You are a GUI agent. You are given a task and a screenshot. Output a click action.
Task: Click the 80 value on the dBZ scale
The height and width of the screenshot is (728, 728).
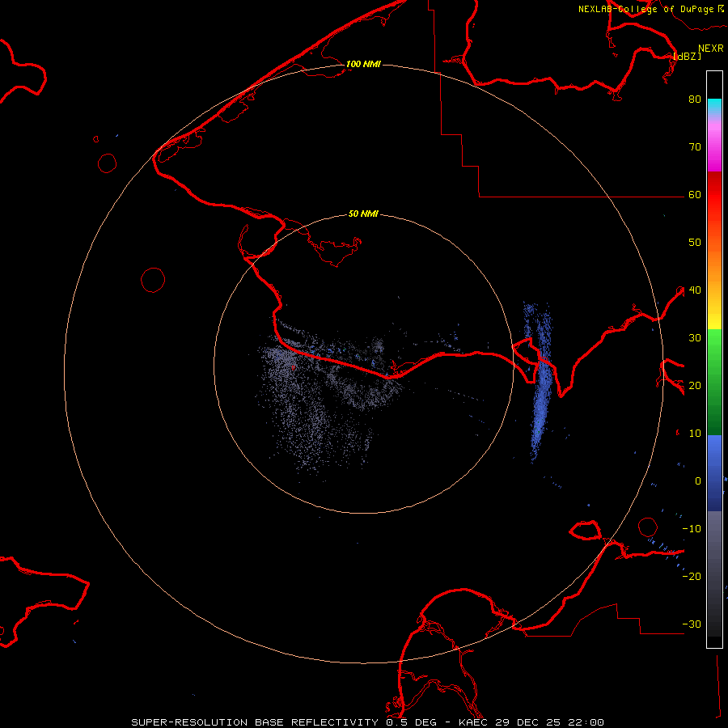[695, 99]
